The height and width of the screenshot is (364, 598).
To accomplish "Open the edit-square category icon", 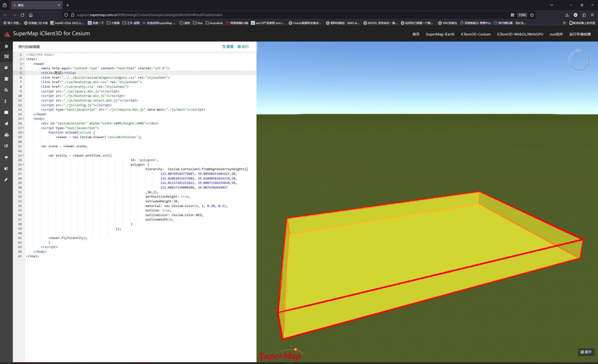I will pos(6,146).
